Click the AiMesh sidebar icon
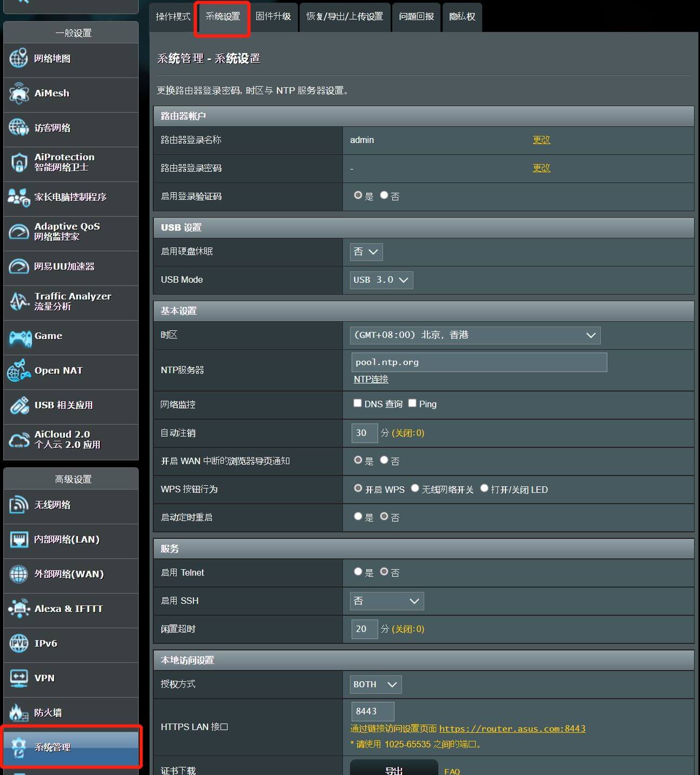 (19, 93)
